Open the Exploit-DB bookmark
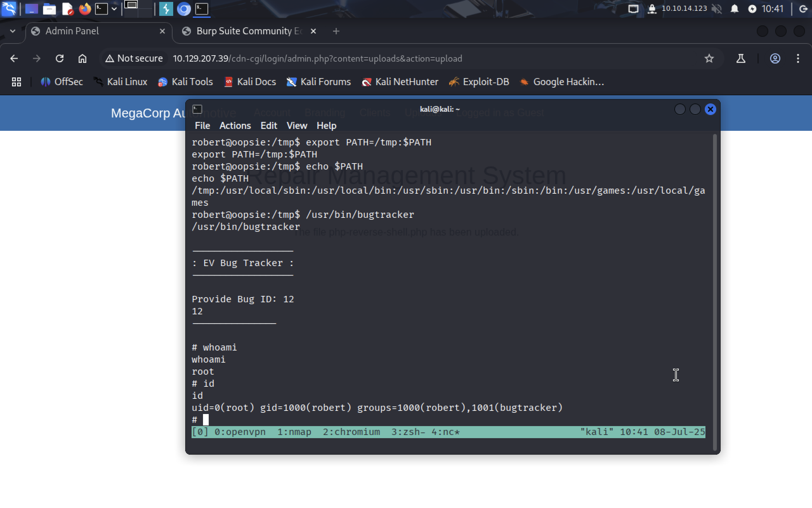This screenshot has height=508, width=812. click(x=479, y=82)
